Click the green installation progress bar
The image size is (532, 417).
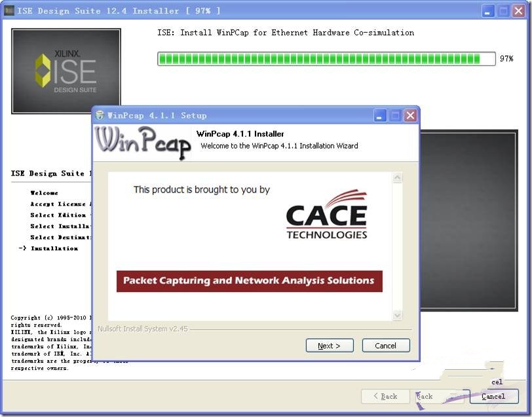click(326, 59)
